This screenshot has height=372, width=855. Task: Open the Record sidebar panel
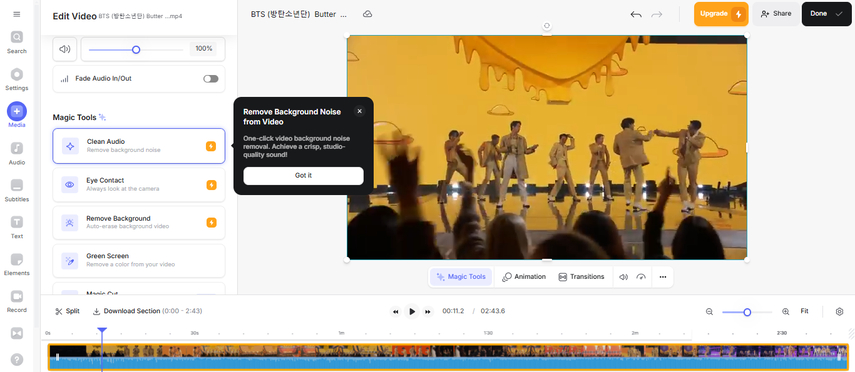pos(16,301)
